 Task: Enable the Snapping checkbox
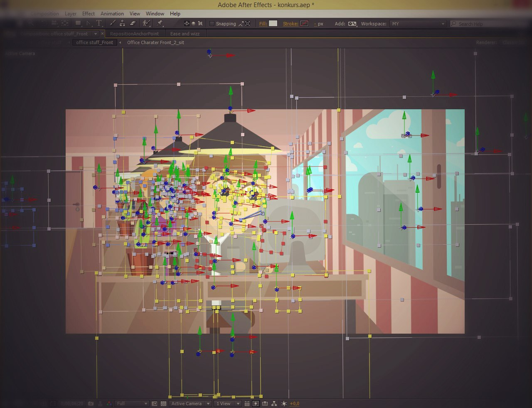click(x=212, y=24)
